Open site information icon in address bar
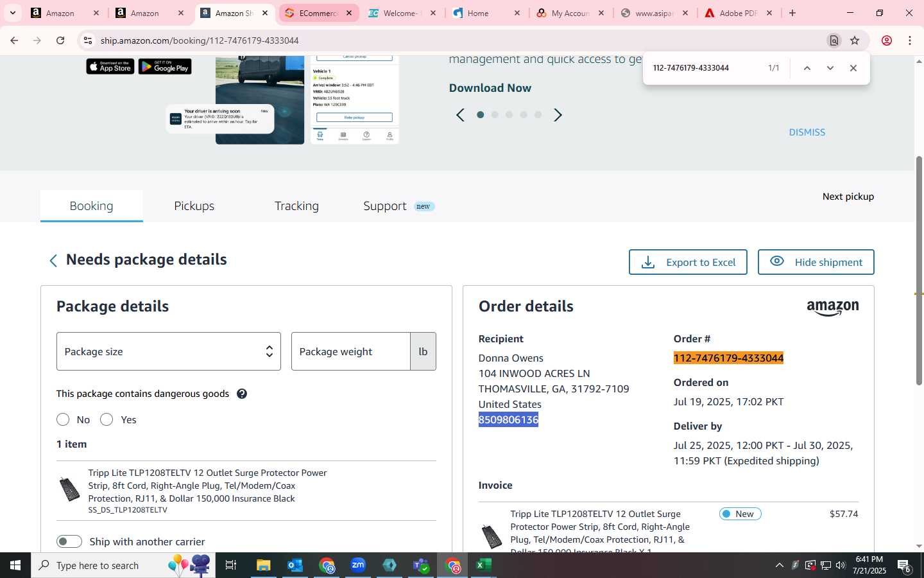 coord(88,40)
